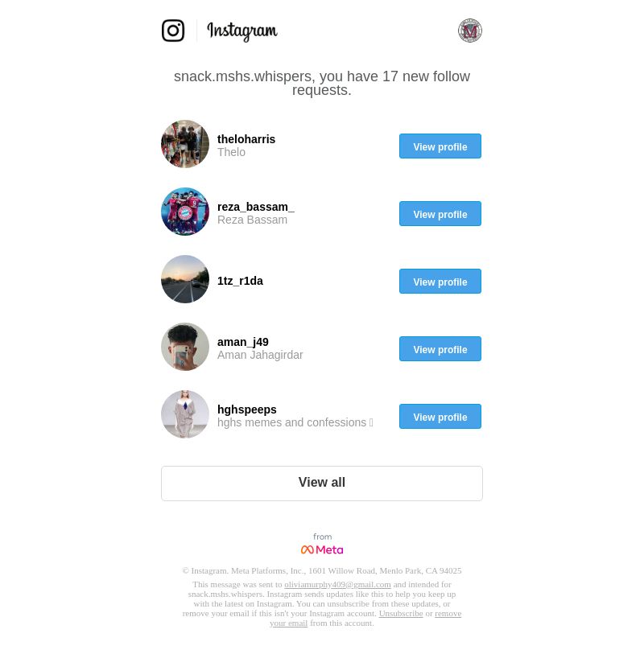Open hghspeeps profile picture
This screenshot has height=646, width=644.
coord(185,414)
